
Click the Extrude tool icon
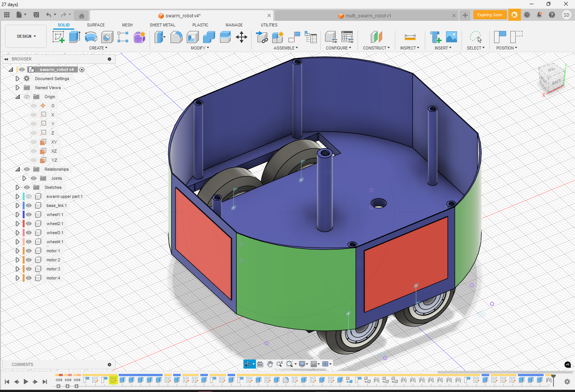74,37
